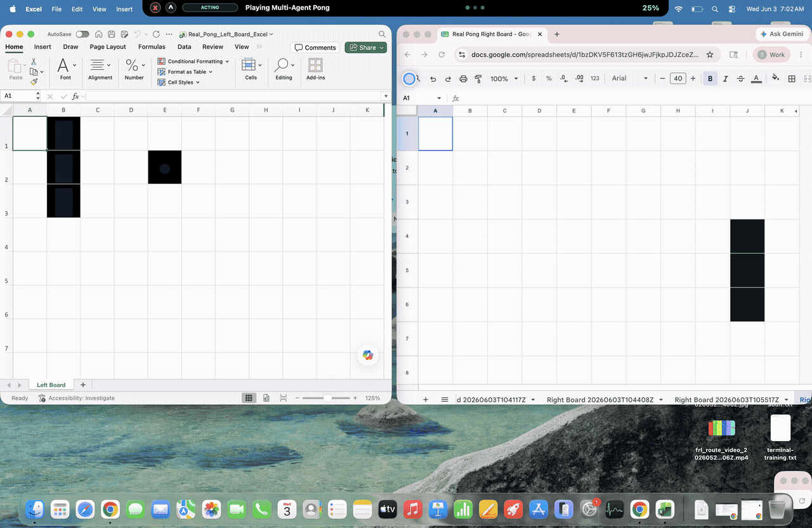Toggle Bold in Google Sheets toolbar
The image size is (812, 528).
[710, 79]
